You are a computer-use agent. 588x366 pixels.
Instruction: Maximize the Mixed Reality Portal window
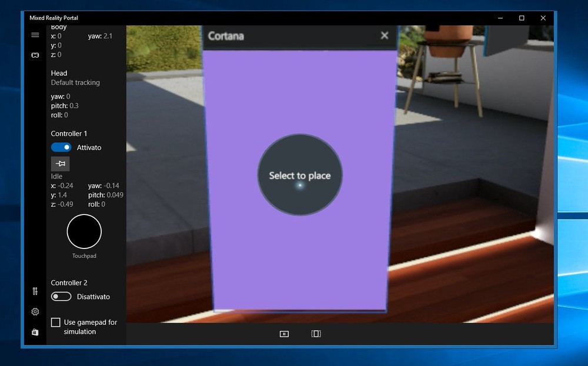click(522, 18)
